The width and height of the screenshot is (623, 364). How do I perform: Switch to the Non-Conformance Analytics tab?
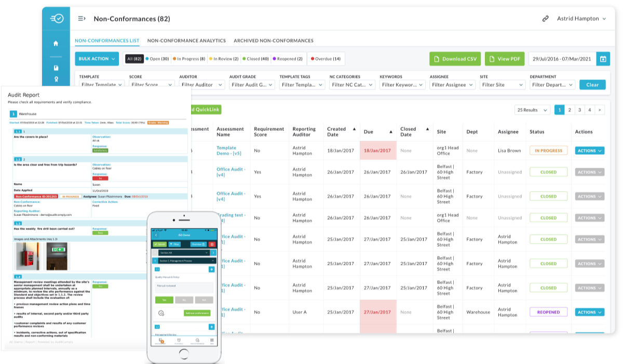click(186, 41)
